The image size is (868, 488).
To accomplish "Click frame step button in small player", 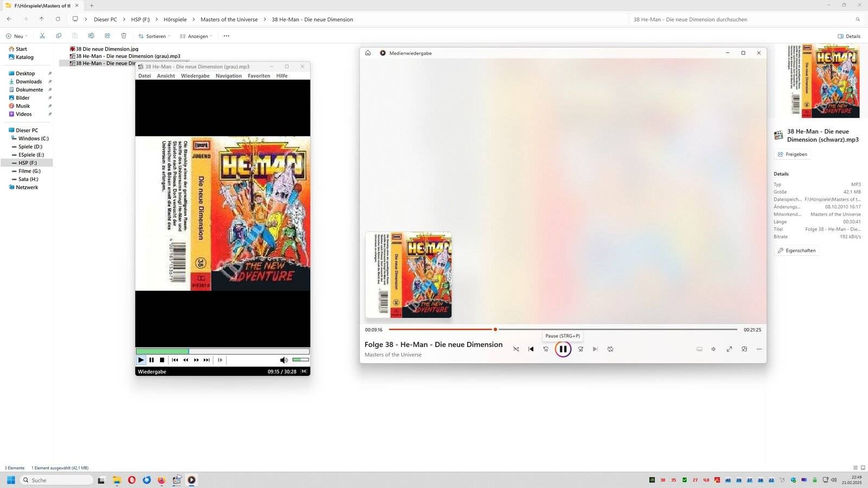I will click(220, 360).
